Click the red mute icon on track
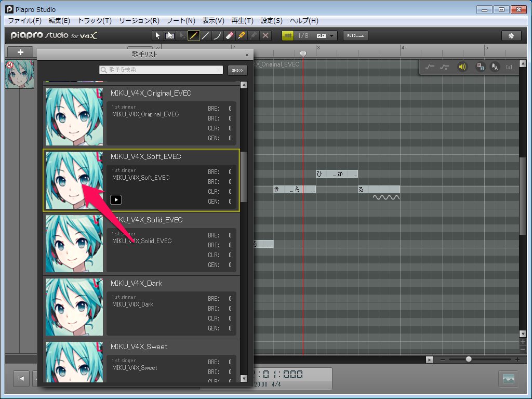Viewport: 532px width, 399px height. [10, 64]
